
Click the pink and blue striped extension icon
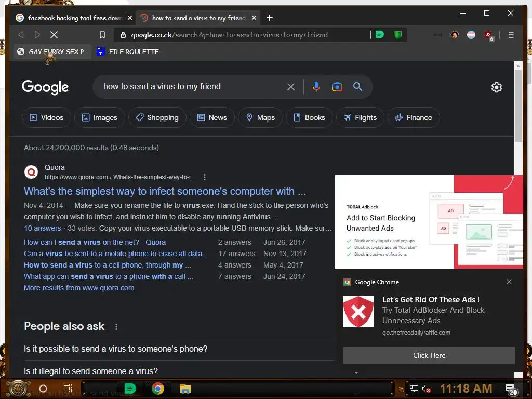tap(471, 35)
